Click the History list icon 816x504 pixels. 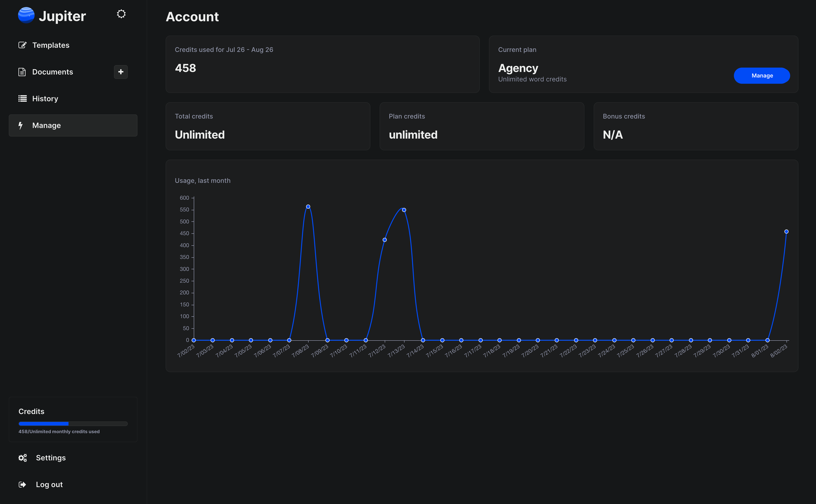click(22, 99)
